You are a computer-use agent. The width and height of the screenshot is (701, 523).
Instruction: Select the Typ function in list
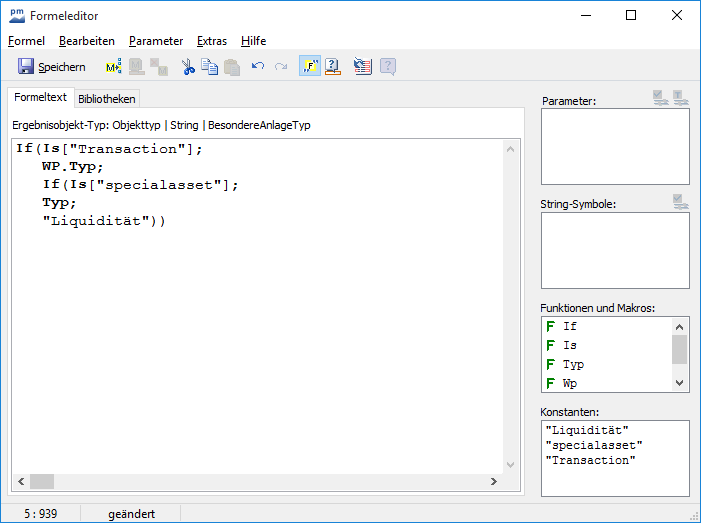click(x=573, y=365)
